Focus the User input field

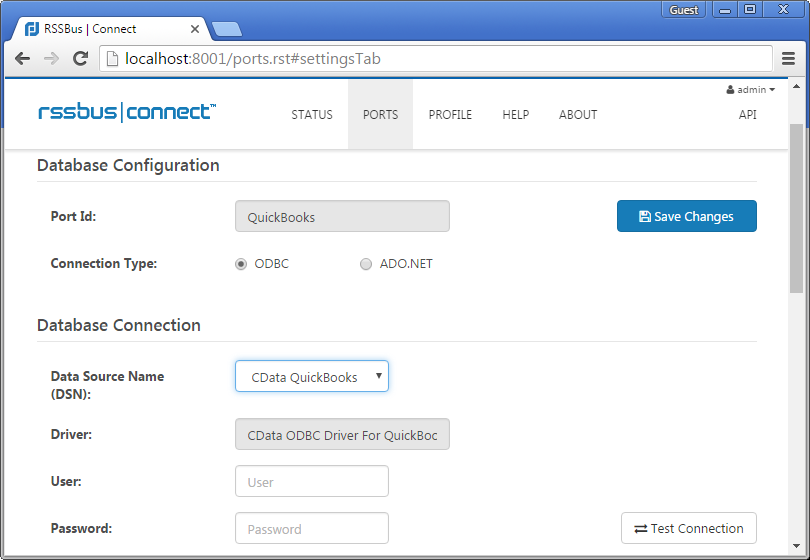pos(311,481)
